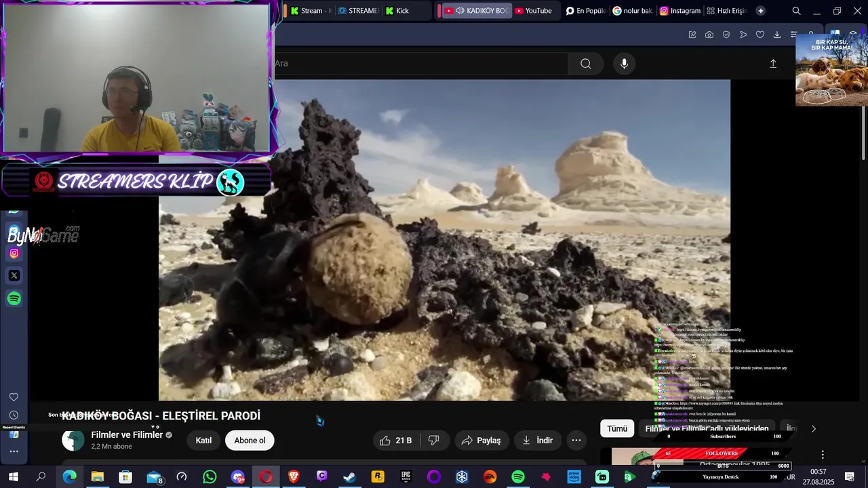Image resolution: width=868 pixels, height=488 pixels.
Task: Dislike the video with thumbs-down
Action: [x=434, y=441]
